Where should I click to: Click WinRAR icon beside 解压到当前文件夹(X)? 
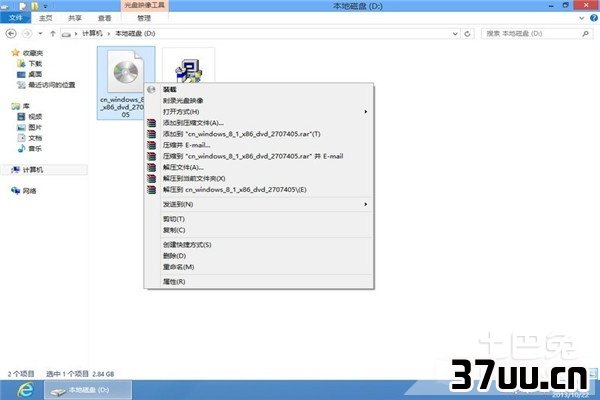152,178
